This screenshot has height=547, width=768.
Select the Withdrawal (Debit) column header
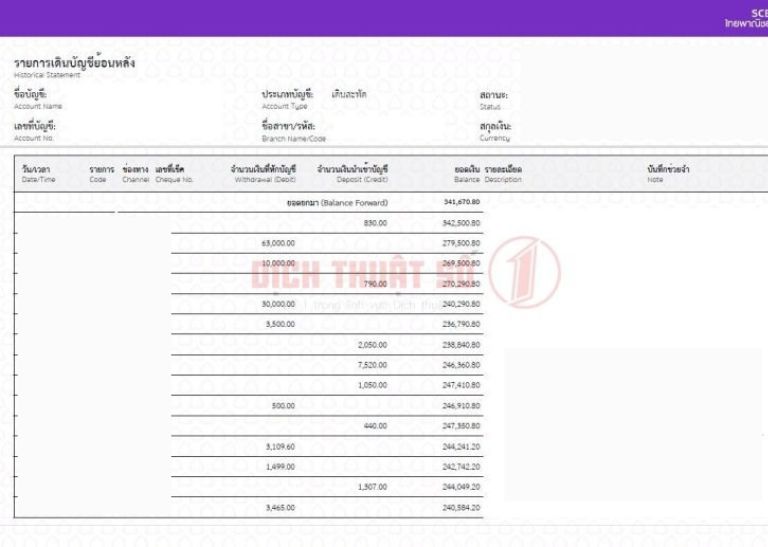click(x=263, y=174)
